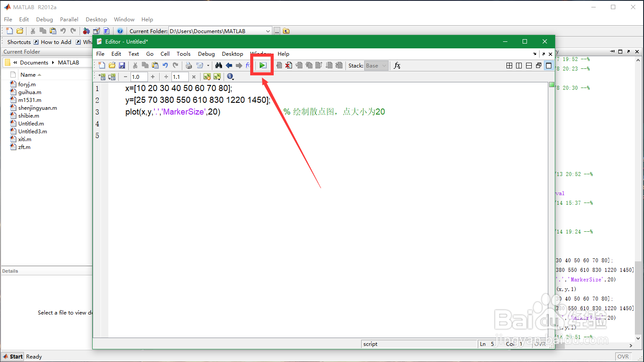Split editor top/bottom layout icon
Viewport: 644px width, 362px height.
(529, 65)
